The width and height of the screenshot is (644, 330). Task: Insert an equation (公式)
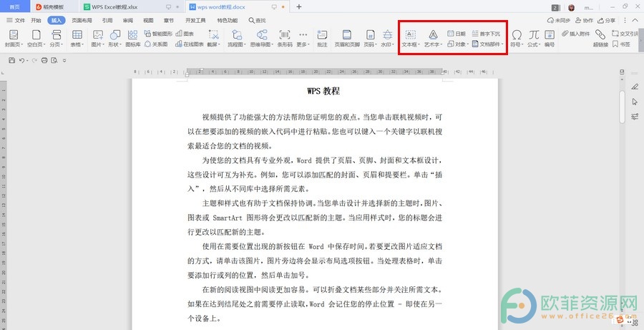tap(534, 38)
